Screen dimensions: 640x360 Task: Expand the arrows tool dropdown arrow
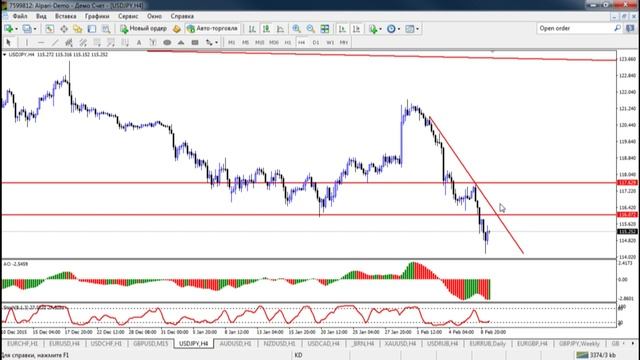point(216,42)
